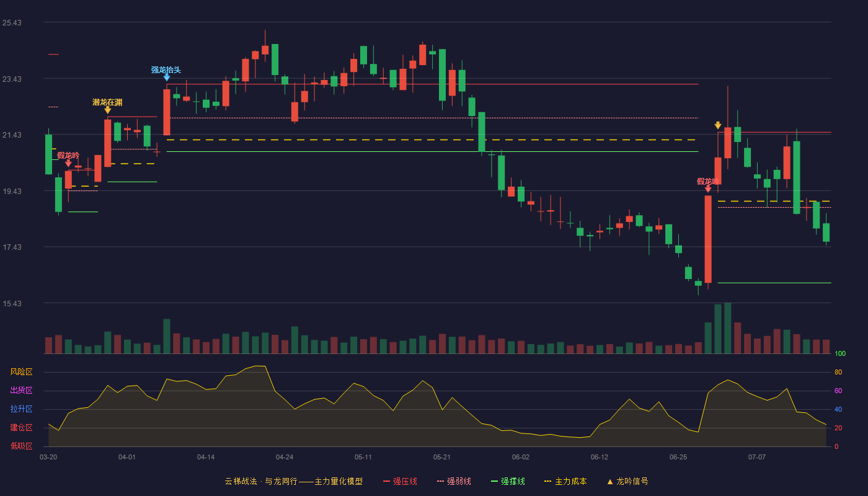Click the 17.43 price axis label
Image resolution: width=868 pixels, height=496 pixels.
[12, 247]
